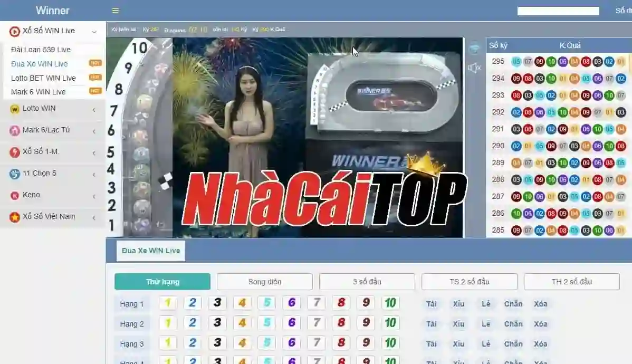
Task: Open the hamburger menu icon
Action: point(116,11)
